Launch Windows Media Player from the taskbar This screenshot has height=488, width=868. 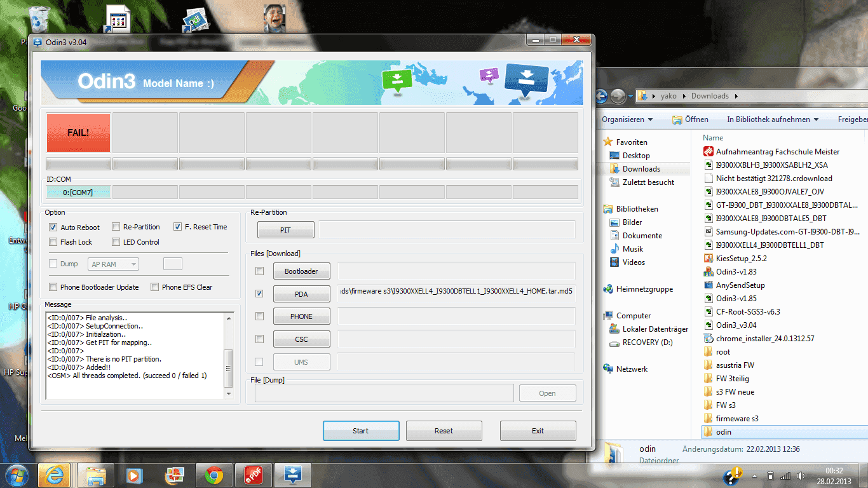pos(135,475)
